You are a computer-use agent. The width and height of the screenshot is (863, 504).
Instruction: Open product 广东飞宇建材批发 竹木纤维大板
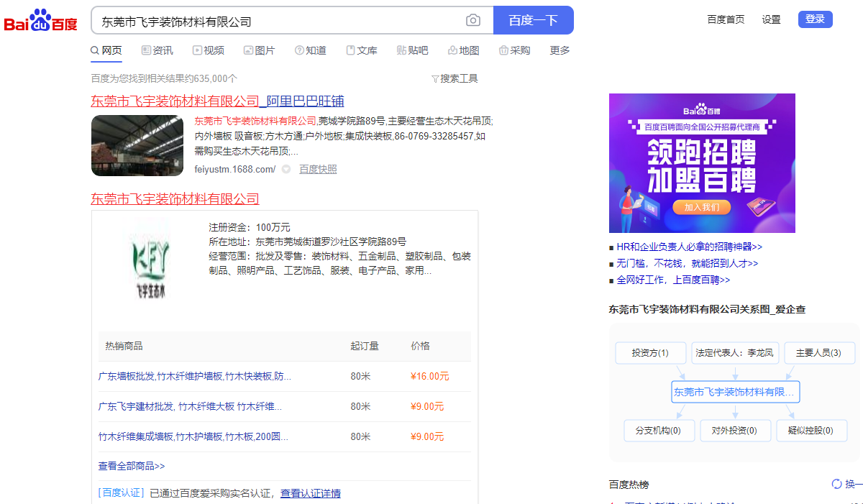coord(190,406)
